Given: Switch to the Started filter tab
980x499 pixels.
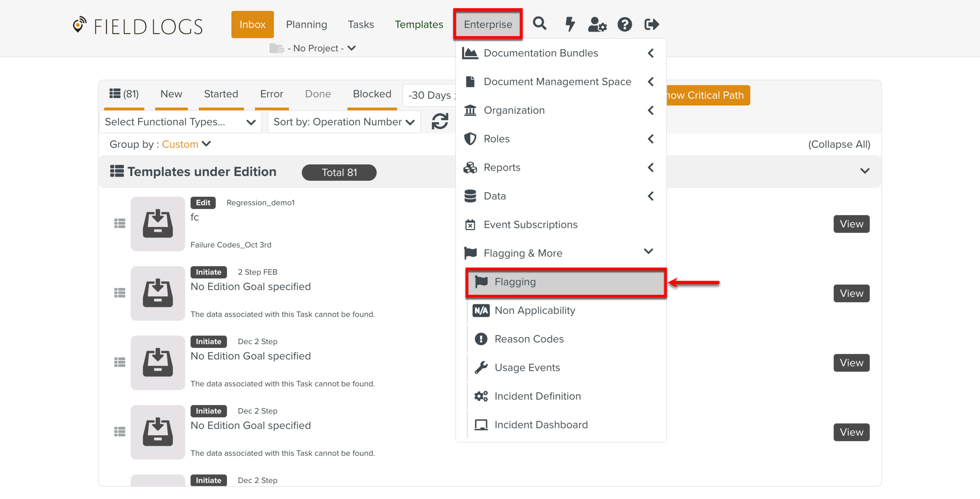Looking at the screenshot, I should [x=221, y=94].
